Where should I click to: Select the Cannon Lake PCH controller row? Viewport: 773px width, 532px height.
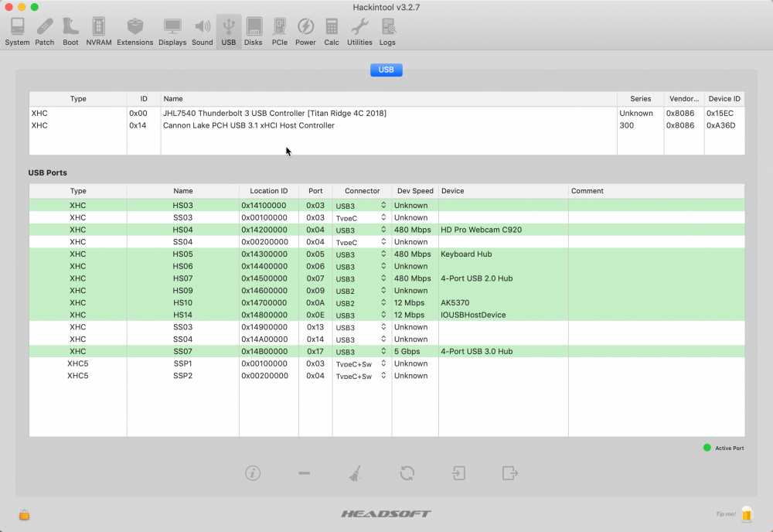[386, 125]
